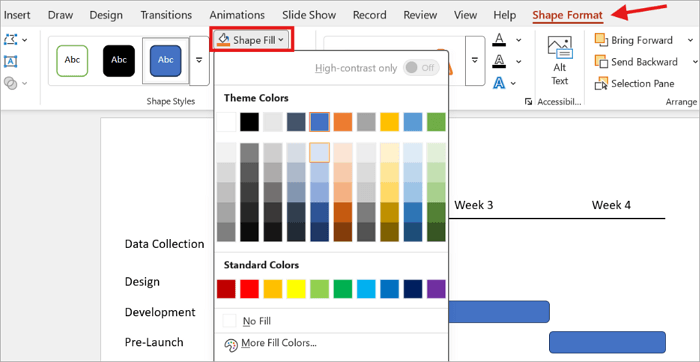Image resolution: width=700 pixels, height=362 pixels.
Task: Open the Transitions tab
Action: pyautogui.click(x=166, y=15)
